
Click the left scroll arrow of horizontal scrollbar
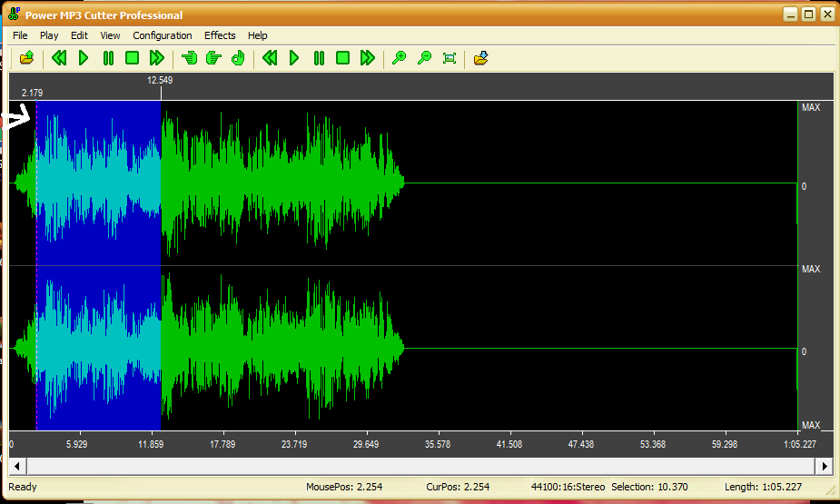[16, 466]
